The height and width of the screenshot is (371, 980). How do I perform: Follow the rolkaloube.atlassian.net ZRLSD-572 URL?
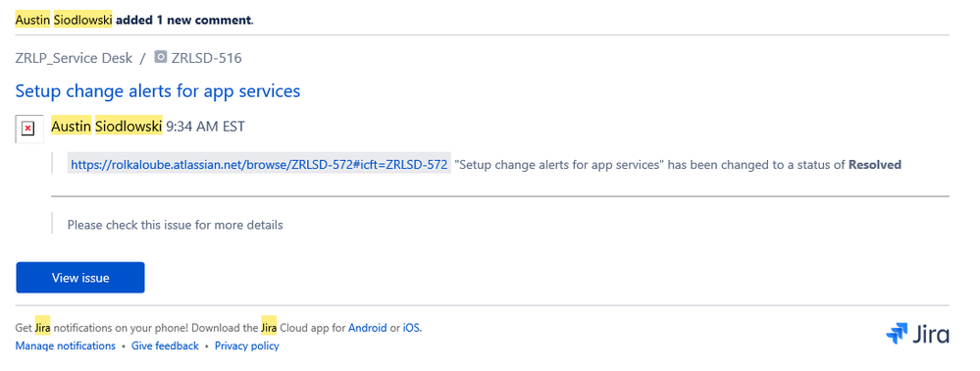[x=259, y=165]
